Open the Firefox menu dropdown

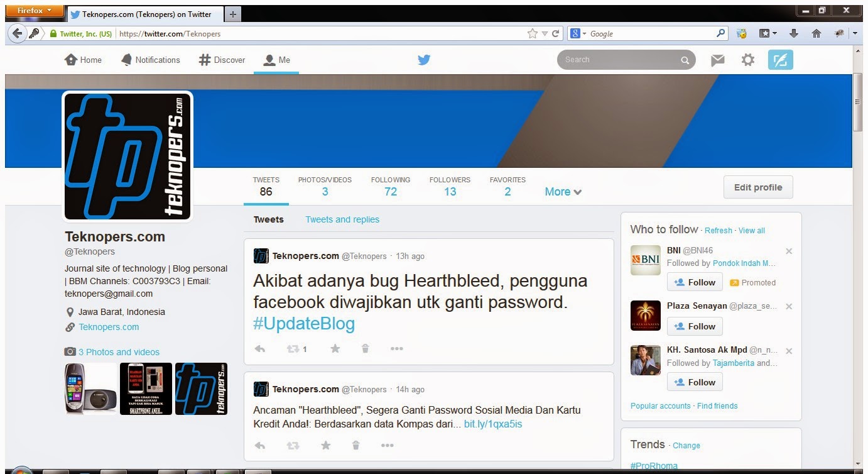(35, 10)
